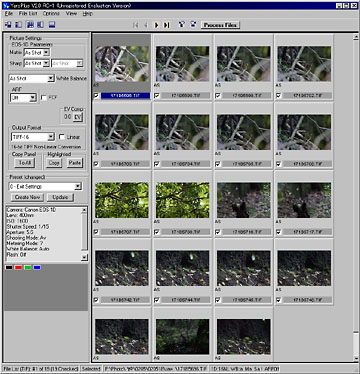360x374 pixels.
Task: Click 'Selected' in the status bar
Action: (x=91, y=369)
